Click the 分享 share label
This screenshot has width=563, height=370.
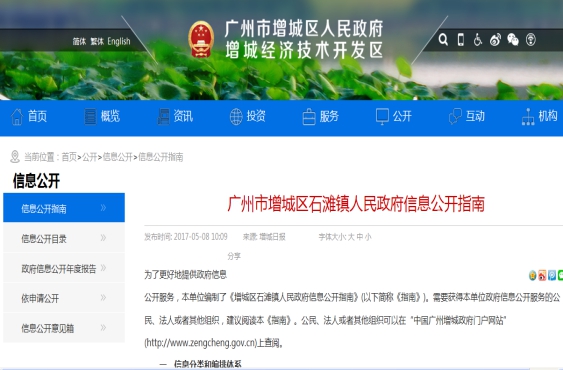click(x=234, y=256)
